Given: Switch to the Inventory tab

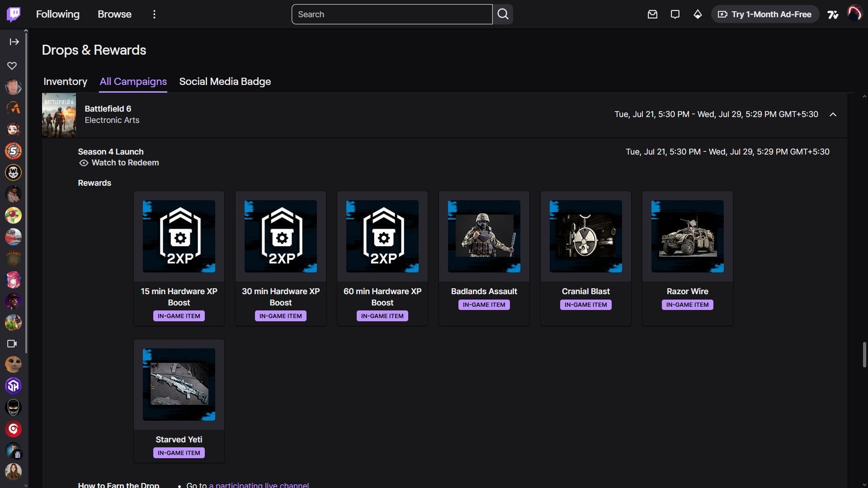Looking at the screenshot, I should click(65, 82).
